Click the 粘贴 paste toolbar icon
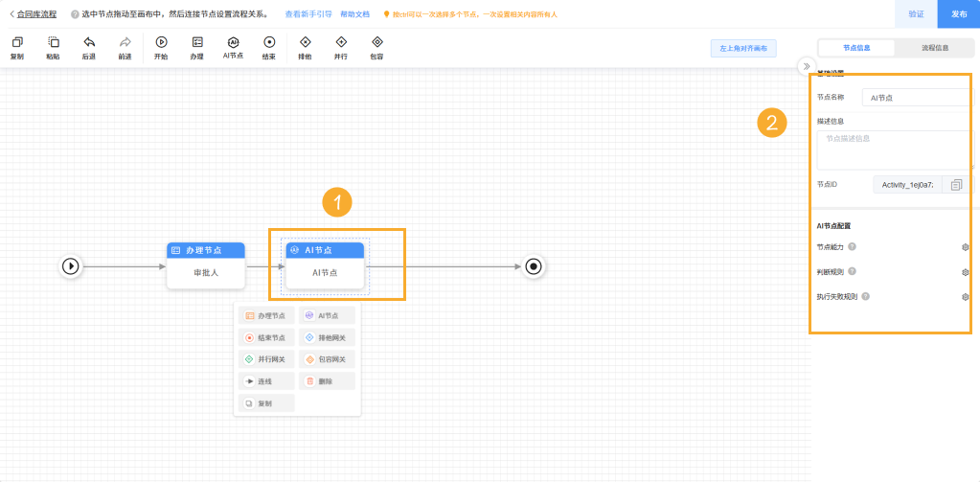Screen dimensions: 980x482 pyautogui.click(x=53, y=42)
